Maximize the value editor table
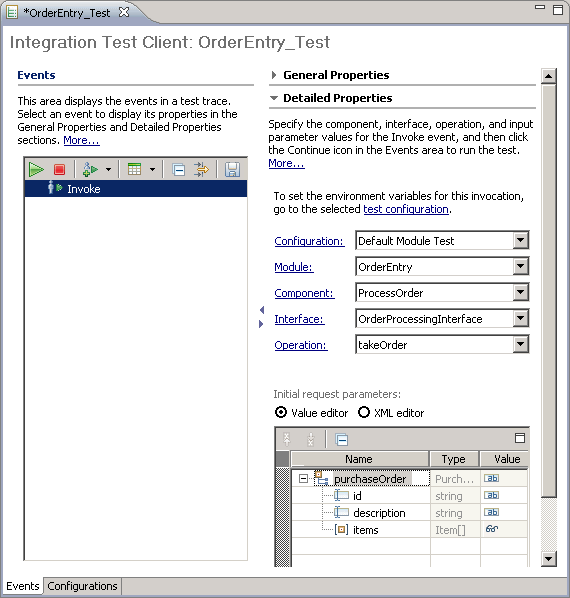Viewport: 570px width, 598px height. (520, 438)
